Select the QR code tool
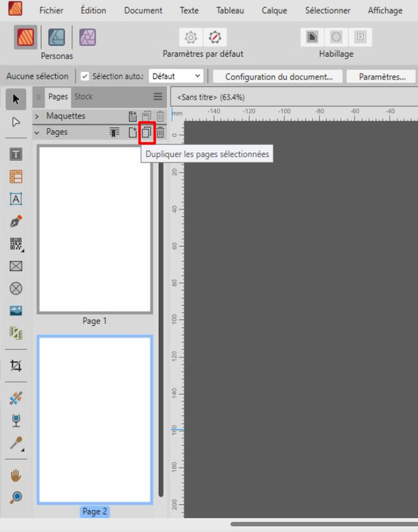This screenshot has width=418, height=532. (x=16, y=244)
